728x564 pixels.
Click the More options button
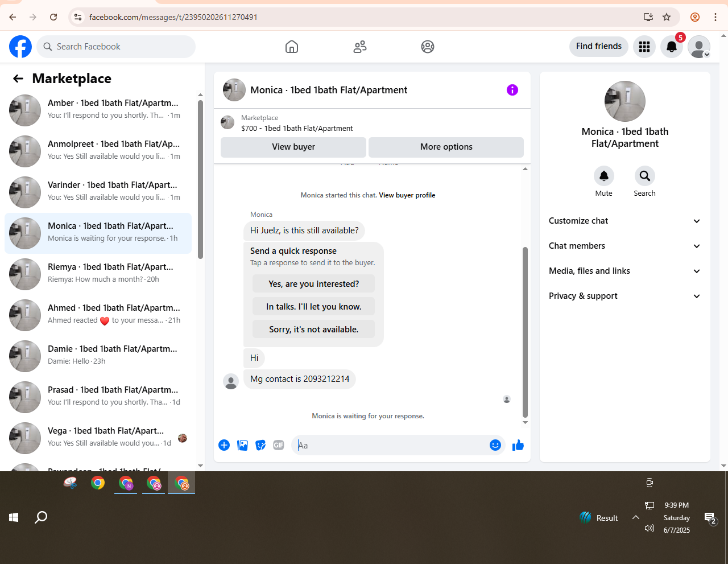(x=446, y=147)
